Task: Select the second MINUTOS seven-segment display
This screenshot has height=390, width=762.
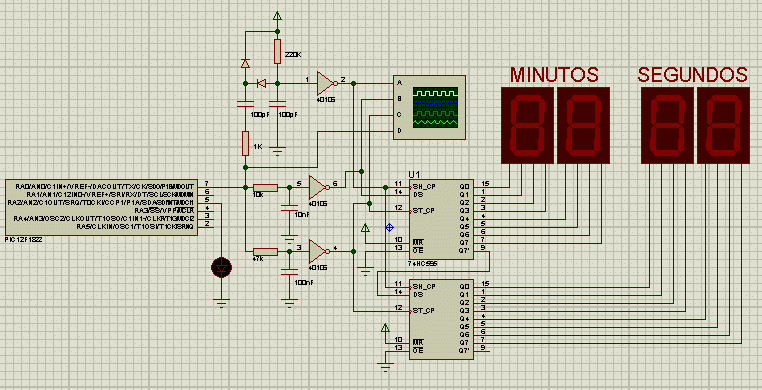Action: coord(583,125)
